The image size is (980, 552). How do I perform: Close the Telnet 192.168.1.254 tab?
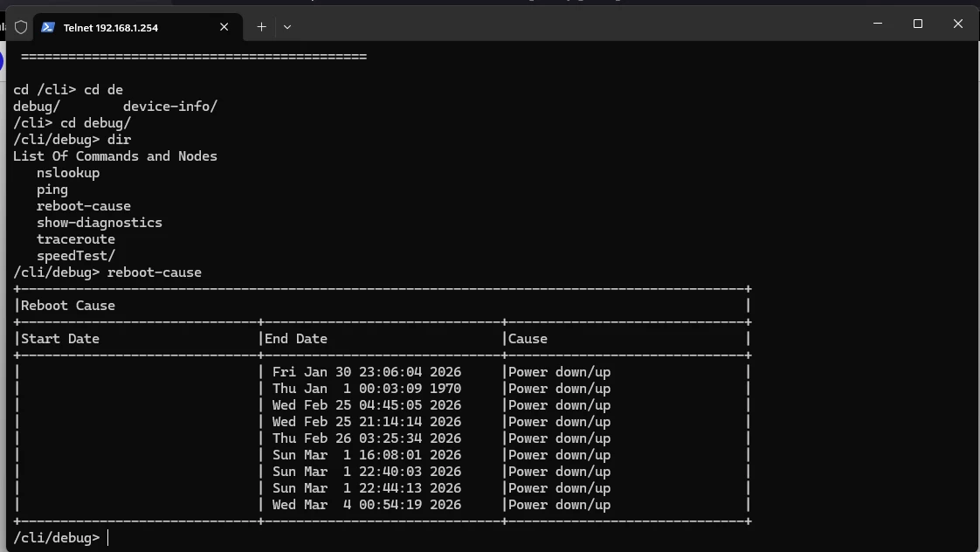[x=224, y=27]
